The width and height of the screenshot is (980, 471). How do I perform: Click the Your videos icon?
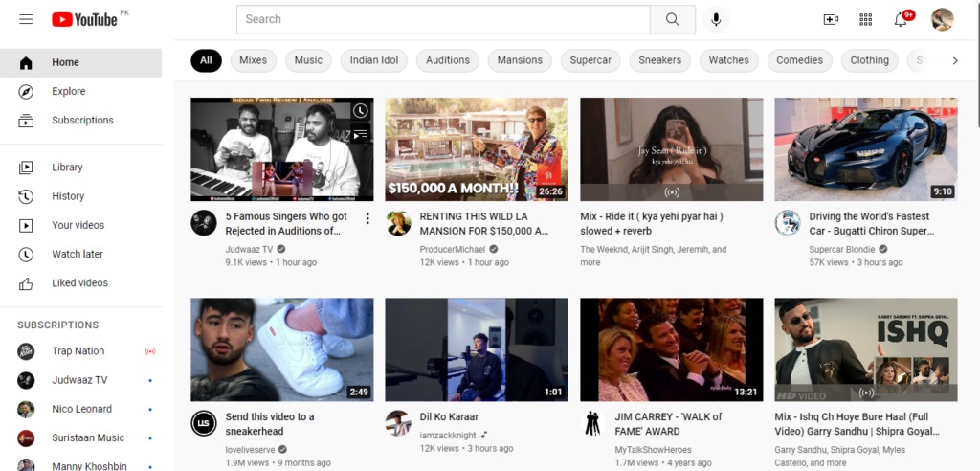pos(26,225)
